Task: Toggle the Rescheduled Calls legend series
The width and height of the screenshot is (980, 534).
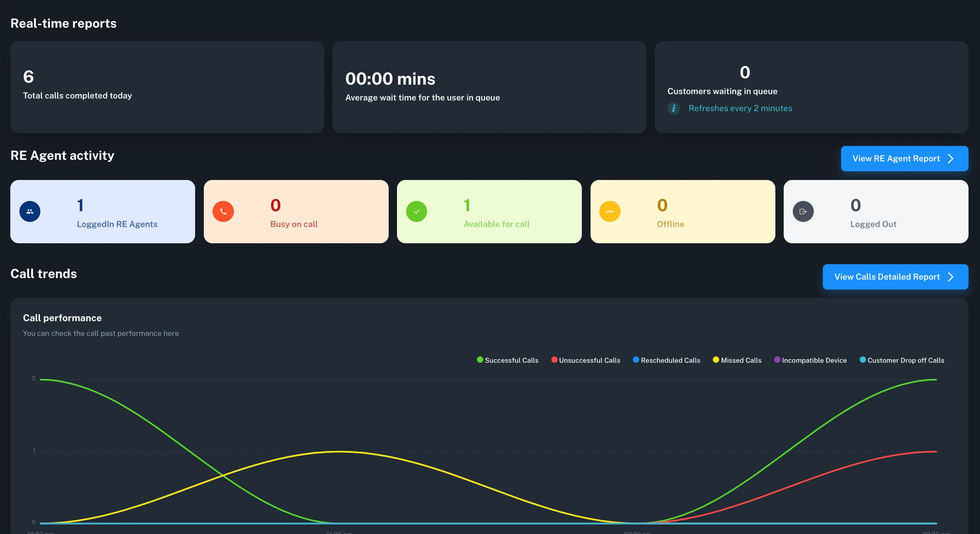Action: click(667, 360)
